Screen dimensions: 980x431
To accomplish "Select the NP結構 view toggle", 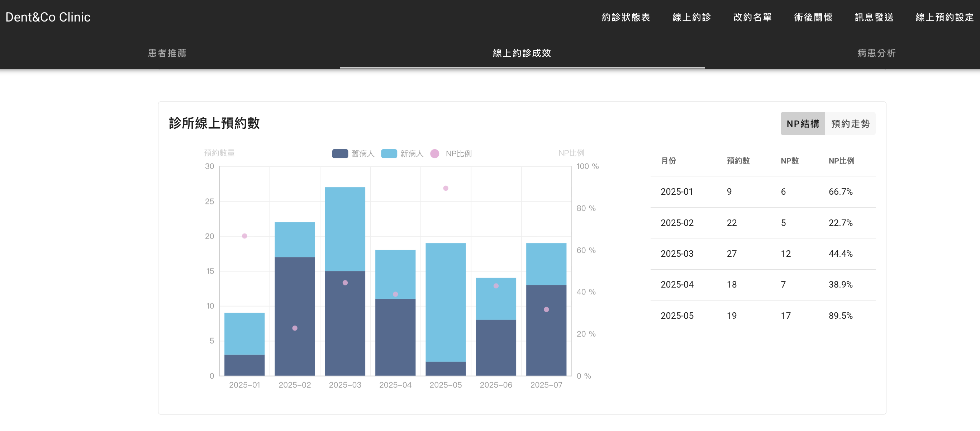I will tap(802, 124).
